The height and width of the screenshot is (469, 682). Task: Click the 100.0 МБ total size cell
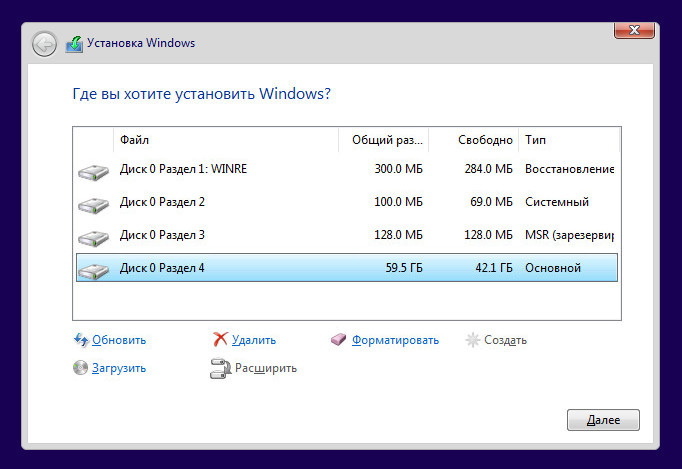(398, 202)
